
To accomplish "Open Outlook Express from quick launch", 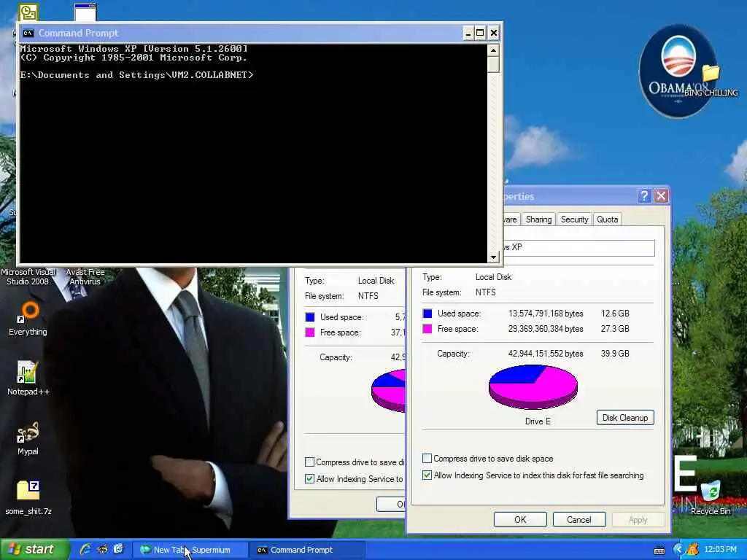I will pos(118,550).
